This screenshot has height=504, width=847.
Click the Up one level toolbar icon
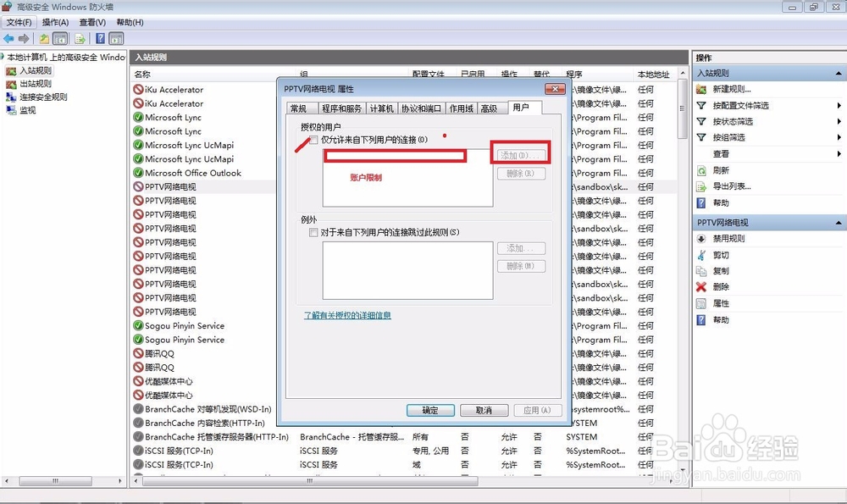click(44, 38)
